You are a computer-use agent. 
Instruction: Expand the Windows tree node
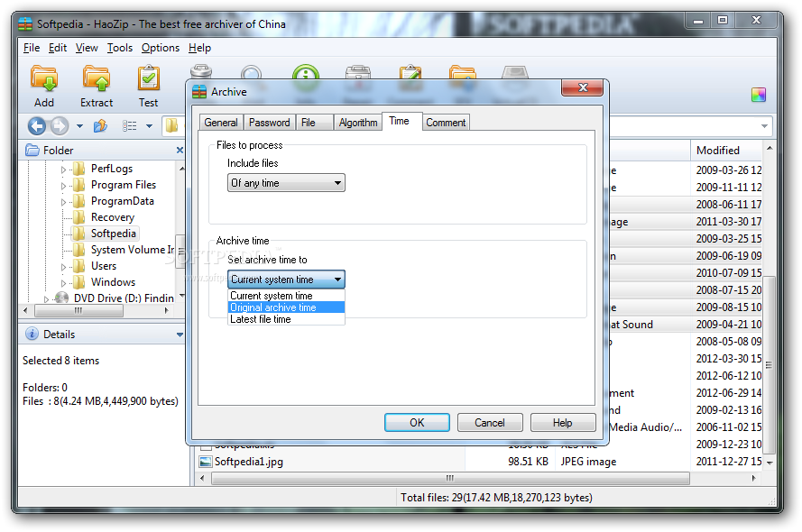[x=63, y=283]
